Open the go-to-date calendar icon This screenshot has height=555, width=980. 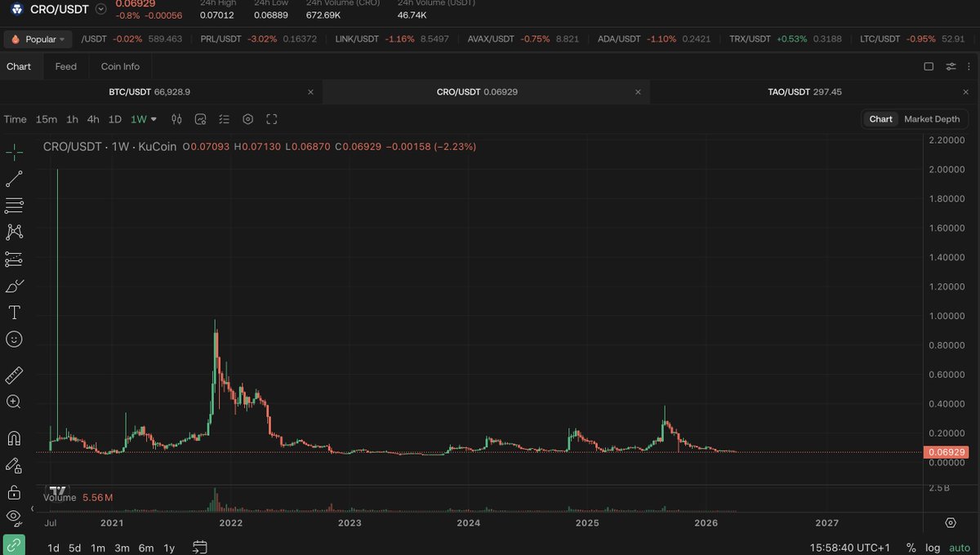pyautogui.click(x=199, y=548)
